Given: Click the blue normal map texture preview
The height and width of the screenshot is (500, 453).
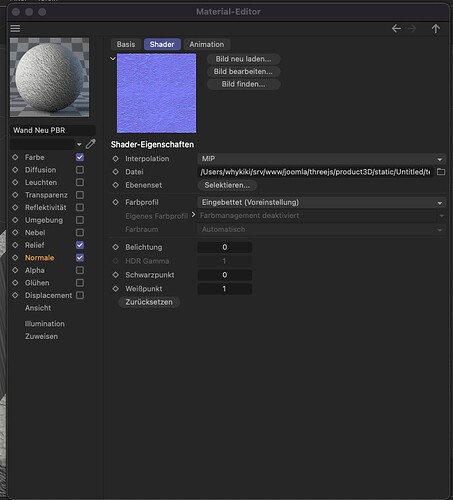Looking at the screenshot, I should click(x=156, y=93).
